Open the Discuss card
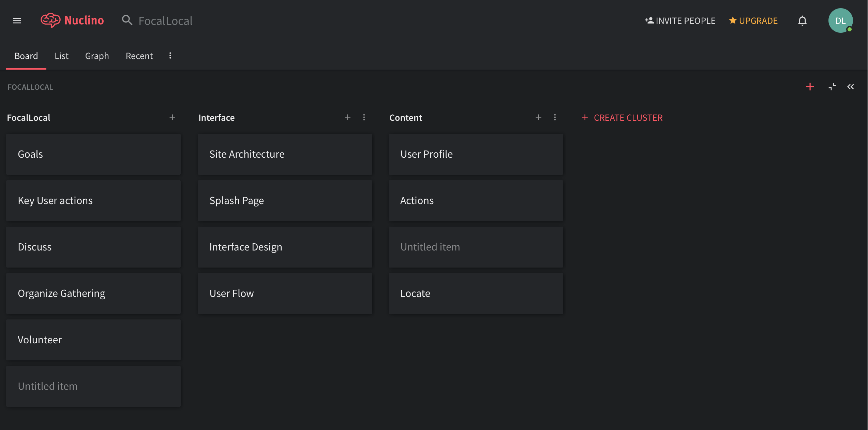This screenshot has width=868, height=430. 93,247
